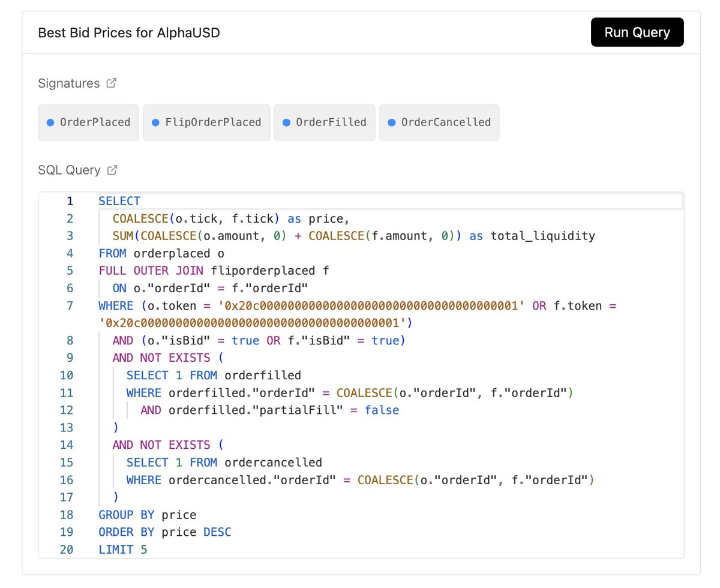Click 'LIMIT 5' on line 20
The image size is (720, 588).
(123, 550)
